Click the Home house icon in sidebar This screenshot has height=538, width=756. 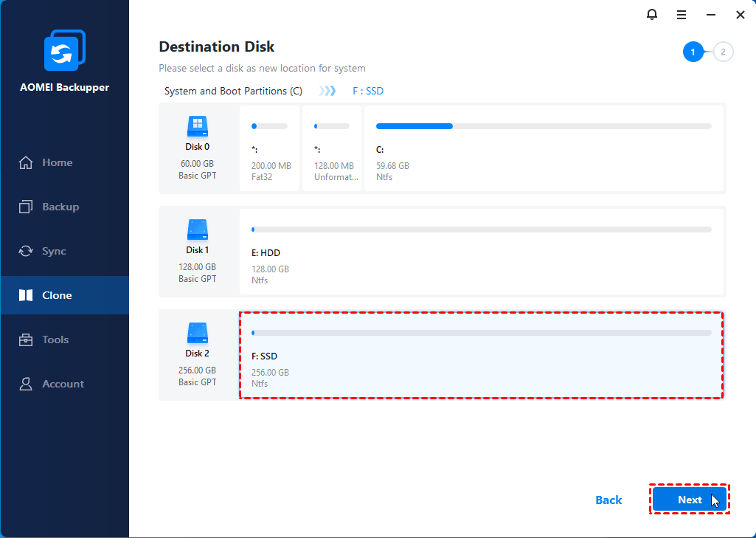[x=26, y=162]
